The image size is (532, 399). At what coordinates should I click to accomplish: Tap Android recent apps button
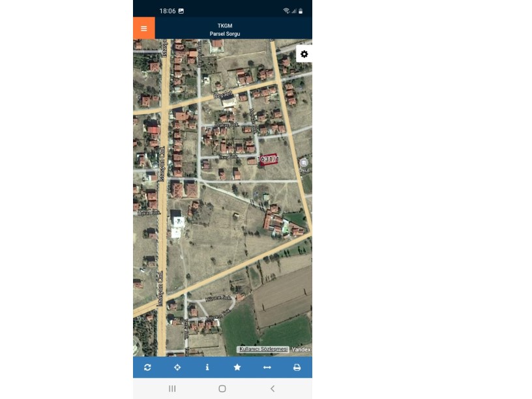tap(172, 389)
